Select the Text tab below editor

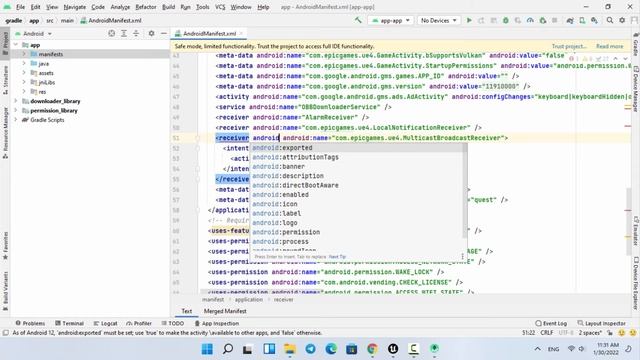click(187, 311)
